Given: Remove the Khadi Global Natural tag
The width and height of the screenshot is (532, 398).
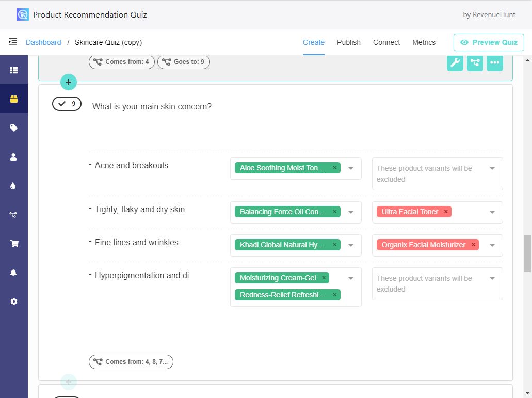Looking at the screenshot, I should [334, 244].
